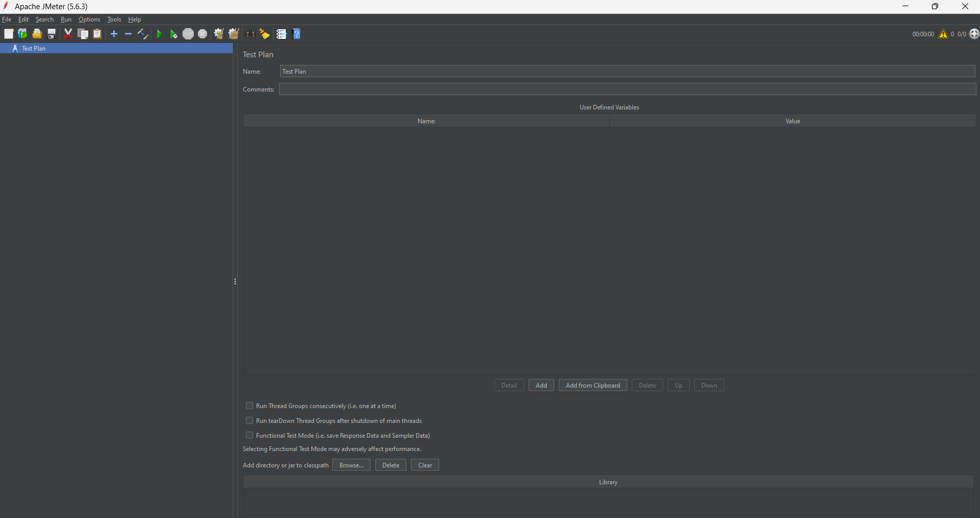Create a new test plan via toolbar icon

point(9,34)
